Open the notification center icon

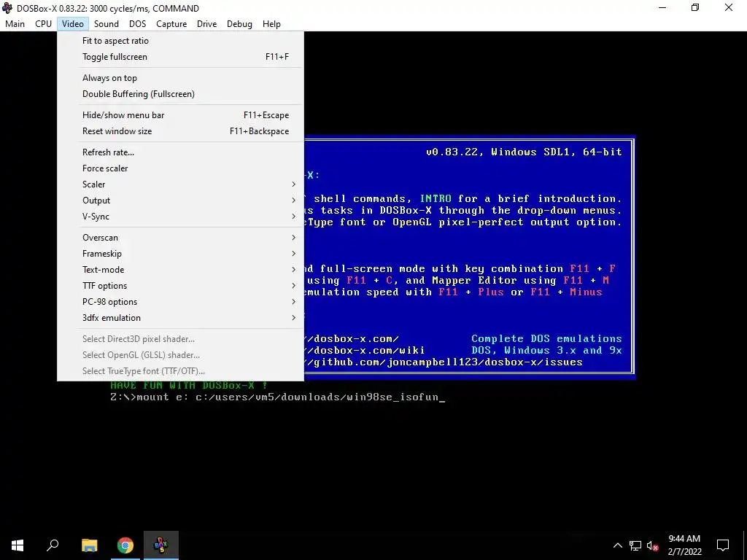click(723, 545)
